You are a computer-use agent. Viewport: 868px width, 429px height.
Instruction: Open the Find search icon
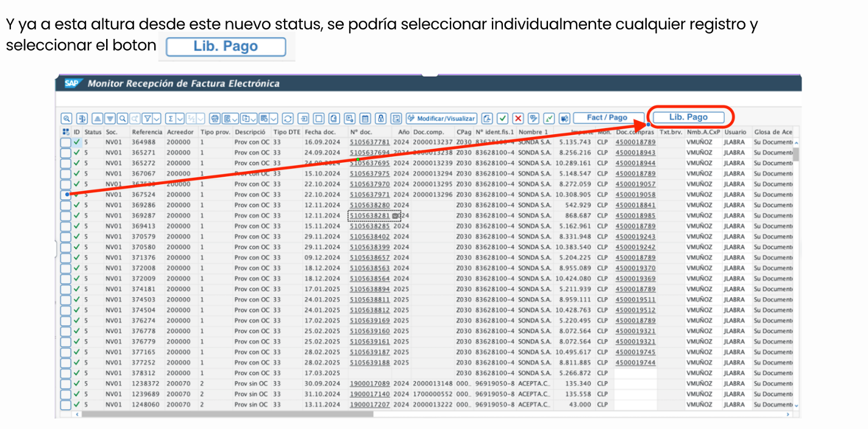point(121,118)
